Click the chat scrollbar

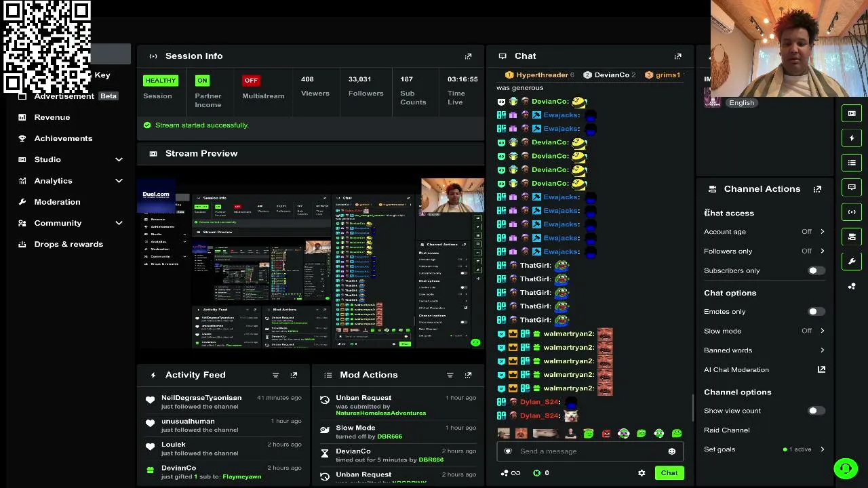(693, 407)
